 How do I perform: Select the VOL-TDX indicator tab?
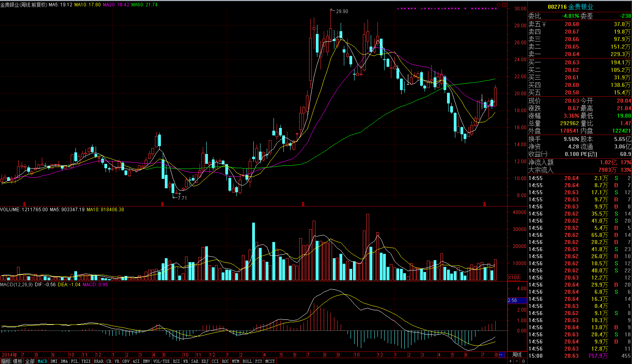pyautogui.click(x=161, y=361)
